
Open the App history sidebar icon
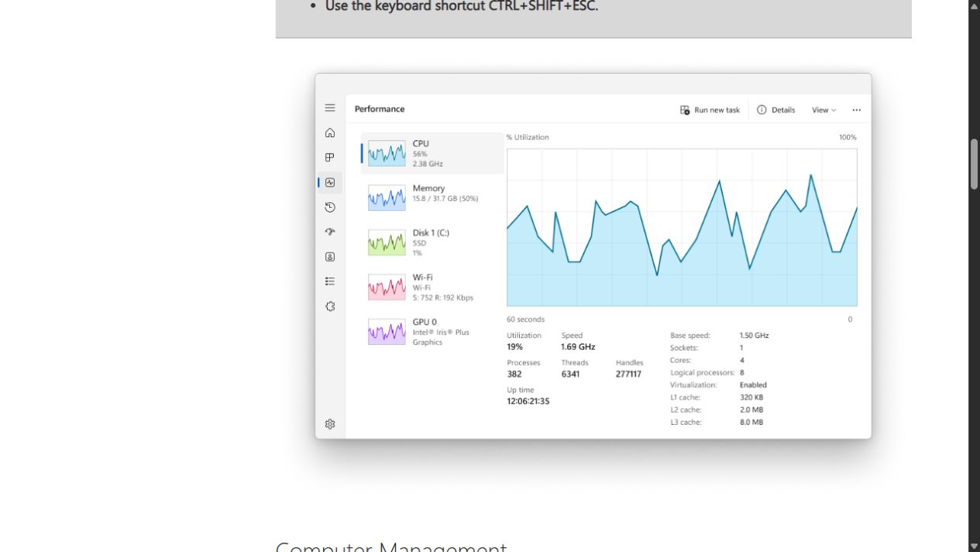click(x=330, y=207)
